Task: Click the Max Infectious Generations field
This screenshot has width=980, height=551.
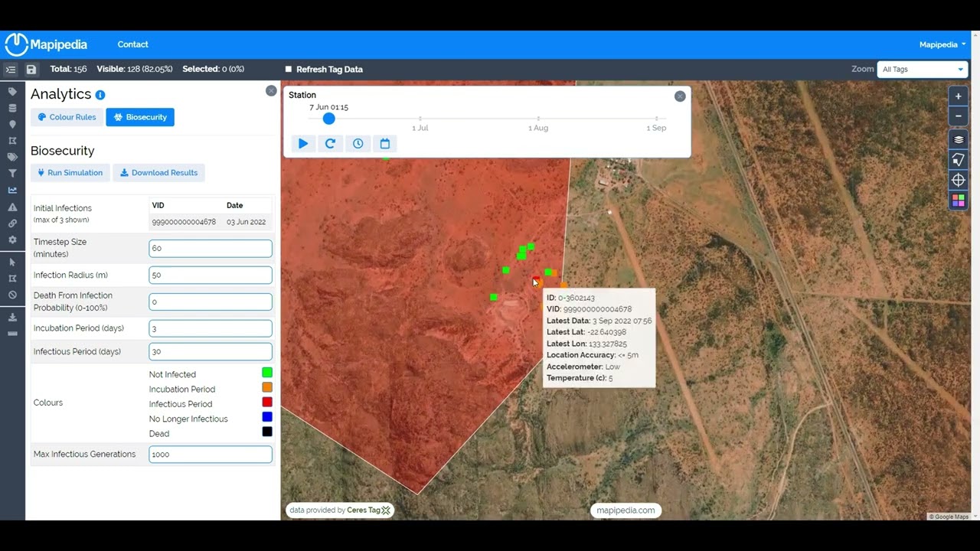Action: click(211, 455)
